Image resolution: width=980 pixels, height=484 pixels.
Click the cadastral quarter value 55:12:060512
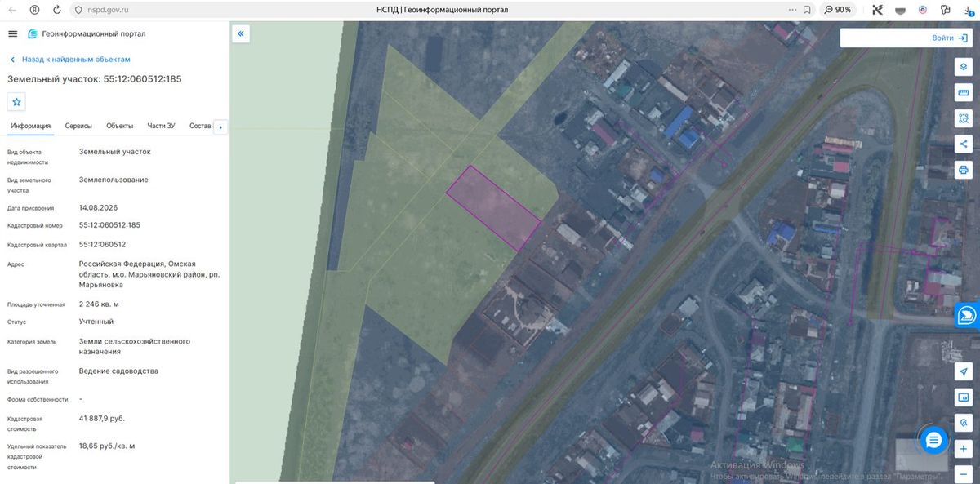click(102, 244)
